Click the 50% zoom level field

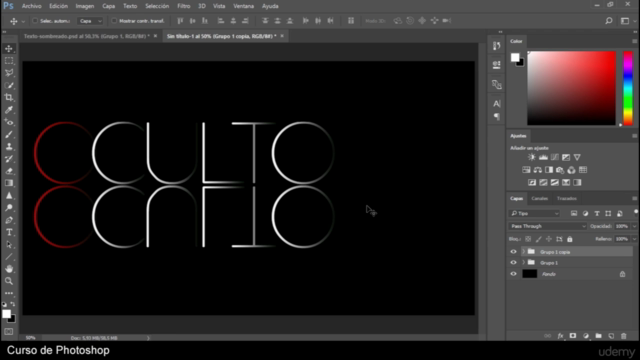click(x=31, y=338)
